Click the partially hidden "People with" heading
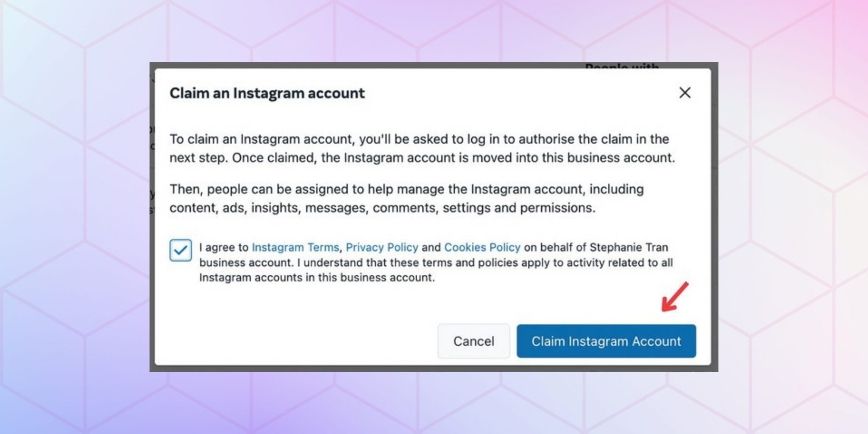Screen dimensions: 868x434 (621, 66)
